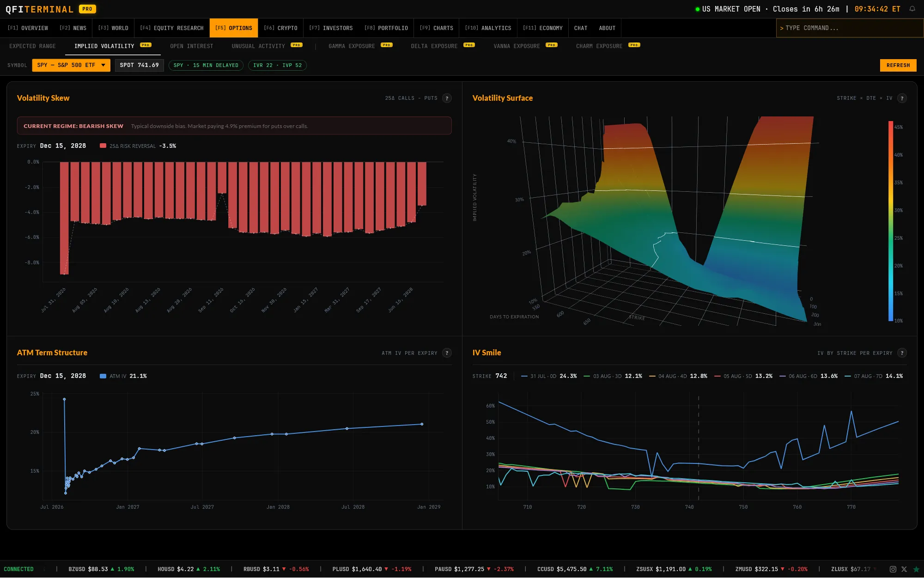Click ZMUSD ticker in bottom bar
The image size is (924, 578).
(772, 569)
